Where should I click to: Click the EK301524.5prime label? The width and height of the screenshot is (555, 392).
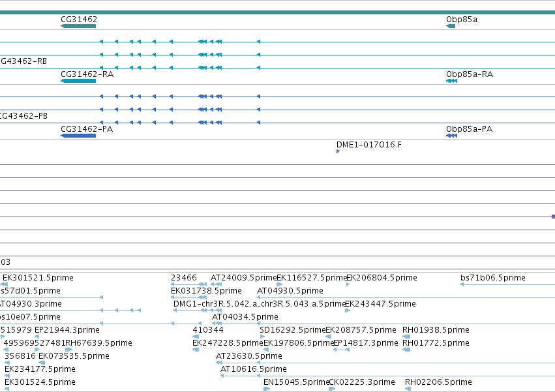(40, 382)
